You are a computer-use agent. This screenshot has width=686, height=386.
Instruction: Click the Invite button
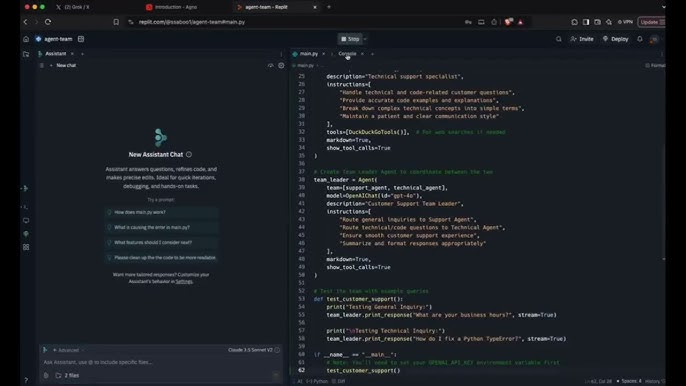click(582, 39)
